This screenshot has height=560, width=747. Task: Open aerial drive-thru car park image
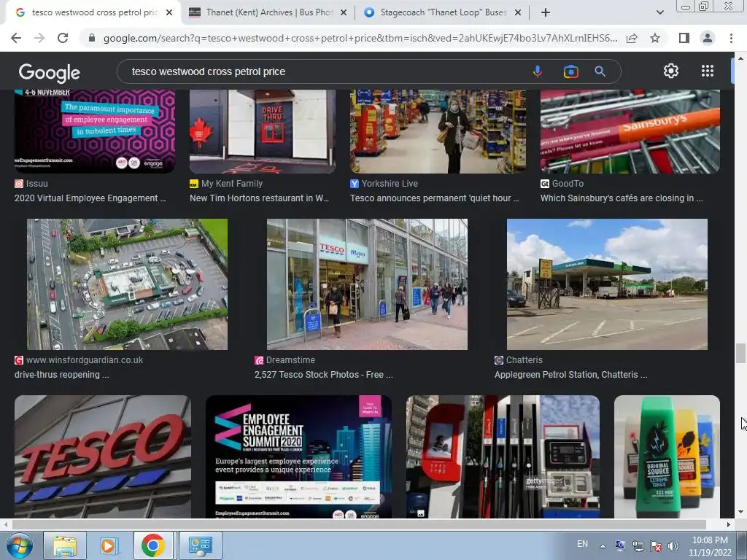tap(127, 284)
